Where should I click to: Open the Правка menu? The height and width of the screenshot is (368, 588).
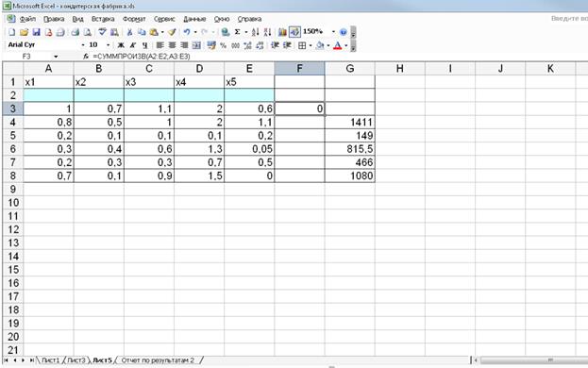(x=54, y=19)
